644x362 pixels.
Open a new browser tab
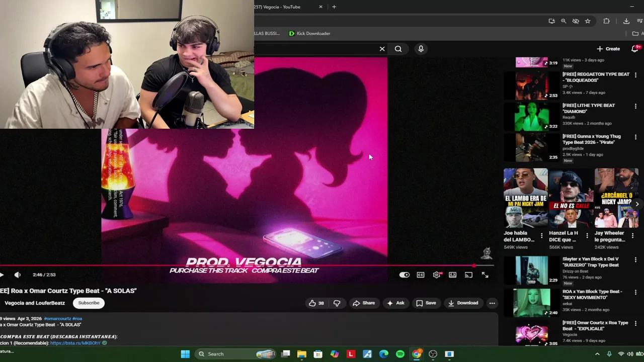(334, 7)
